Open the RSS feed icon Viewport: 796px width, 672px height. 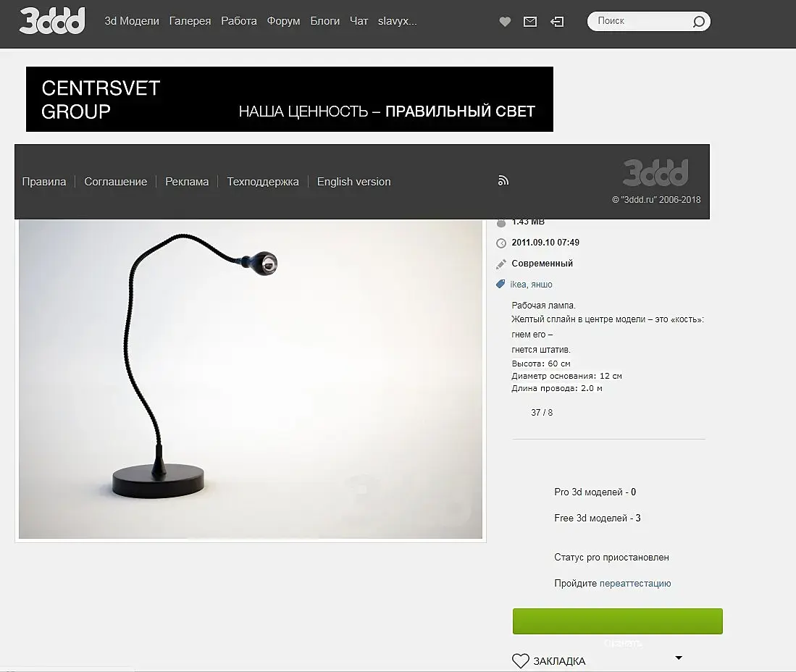pyautogui.click(x=503, y=181)
